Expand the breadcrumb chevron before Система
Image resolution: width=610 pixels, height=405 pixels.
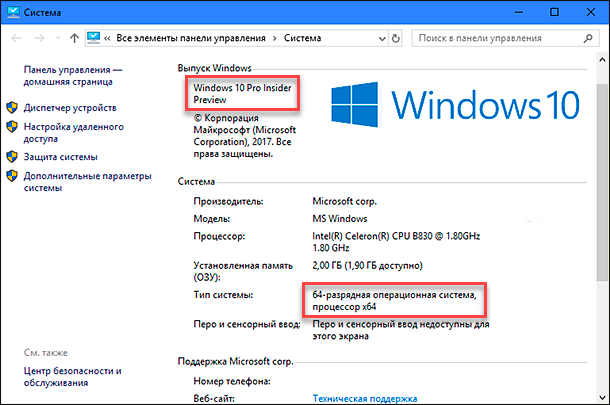275,38
